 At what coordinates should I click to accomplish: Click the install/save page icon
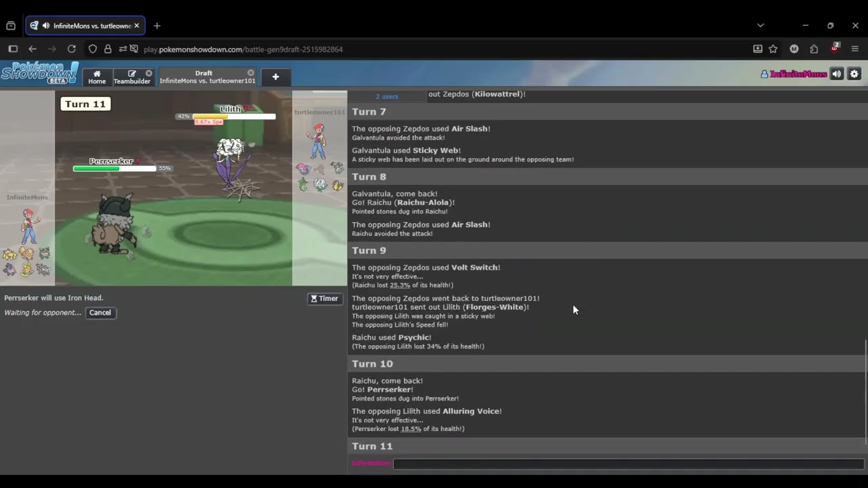click(x=757, y=49)
